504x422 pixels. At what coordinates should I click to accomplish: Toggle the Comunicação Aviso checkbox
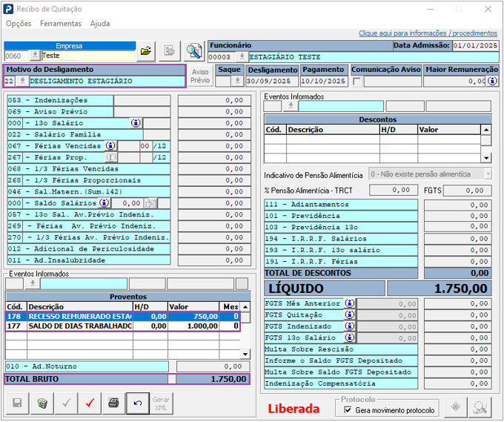[x=357, y=82]
